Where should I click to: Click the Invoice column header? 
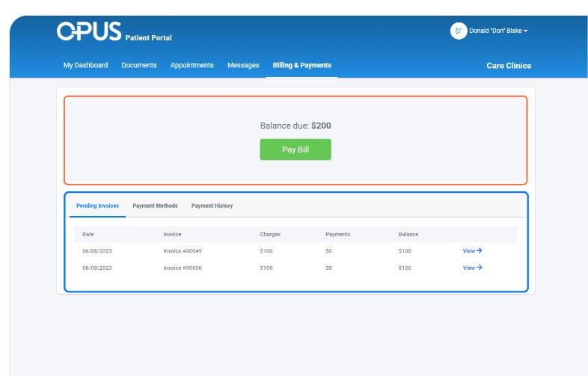(x=172, y=234)
